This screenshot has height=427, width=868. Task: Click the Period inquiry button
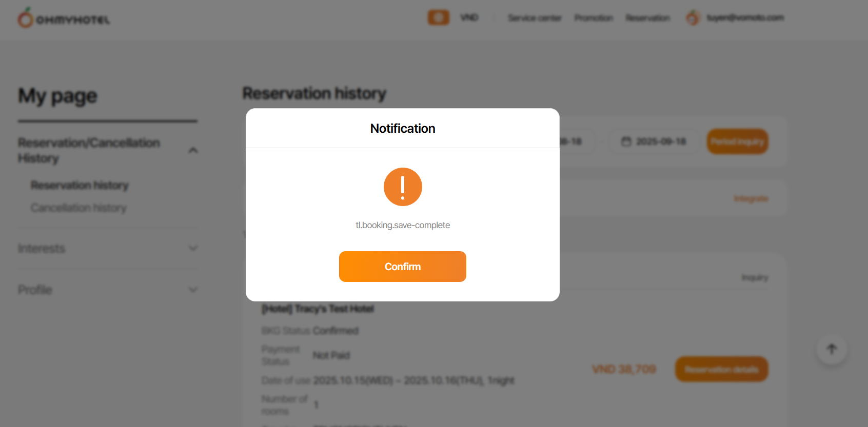737,141
